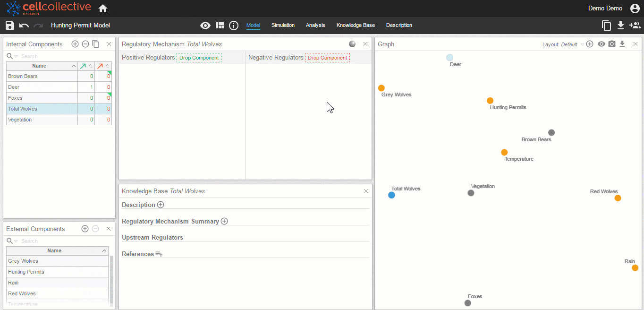Select the Brown Bears row
This screenshot has width=644, height=310.
59,76
